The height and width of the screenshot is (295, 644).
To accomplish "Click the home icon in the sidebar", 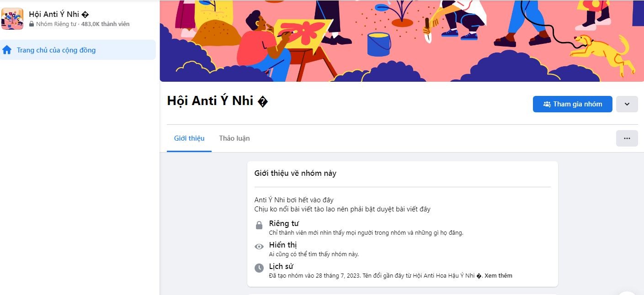I will [x=7, y=50].
